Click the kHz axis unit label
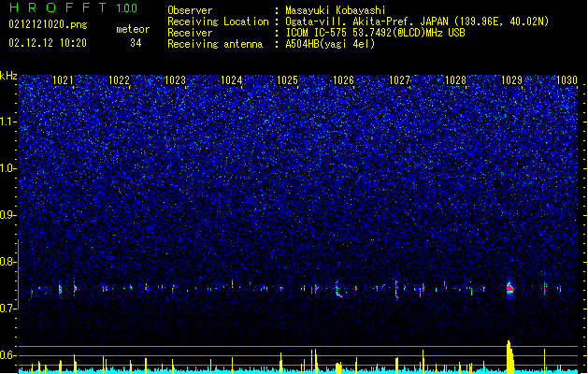The width and height of the screenshot is (588, 374). pyautogui.click(x=8, y=76)
